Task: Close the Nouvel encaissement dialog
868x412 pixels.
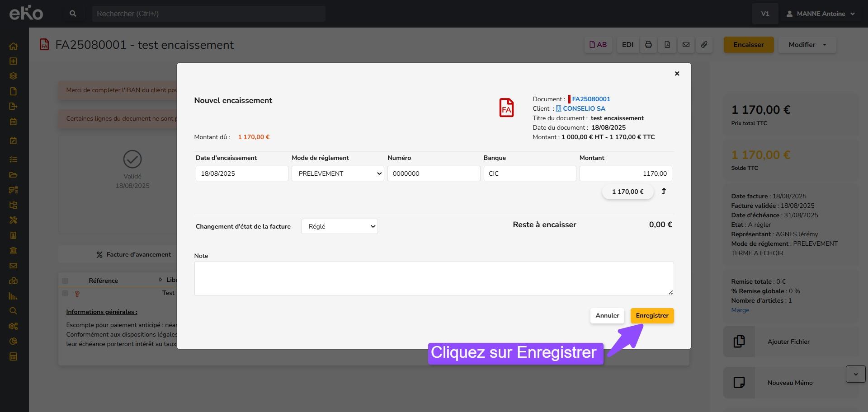Action: tap(677, 74)
